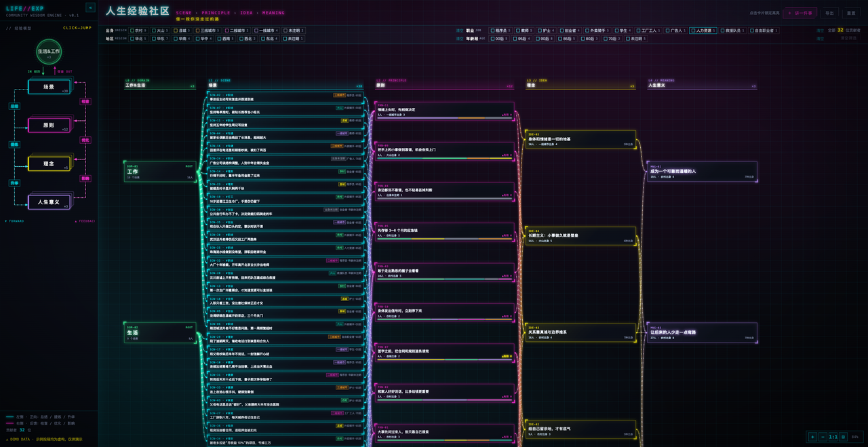
Task: Click the 导出 export button
Action: 829,13
